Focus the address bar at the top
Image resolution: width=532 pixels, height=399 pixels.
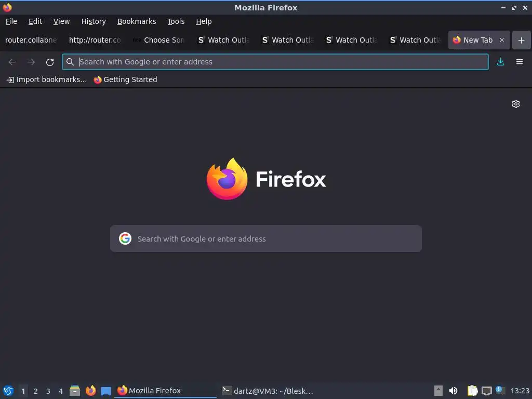[275, 62]
